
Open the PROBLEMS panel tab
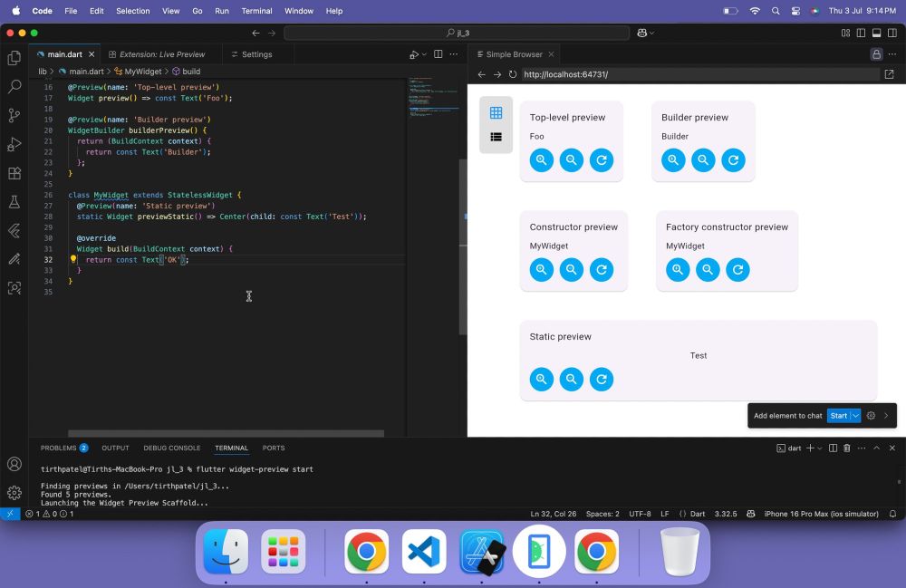(x=63, y=448)
